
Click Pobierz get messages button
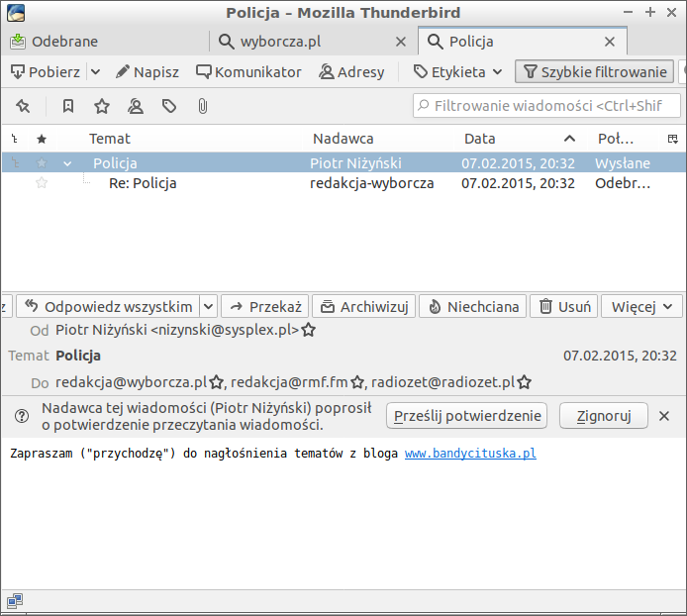tap(46, 72)
